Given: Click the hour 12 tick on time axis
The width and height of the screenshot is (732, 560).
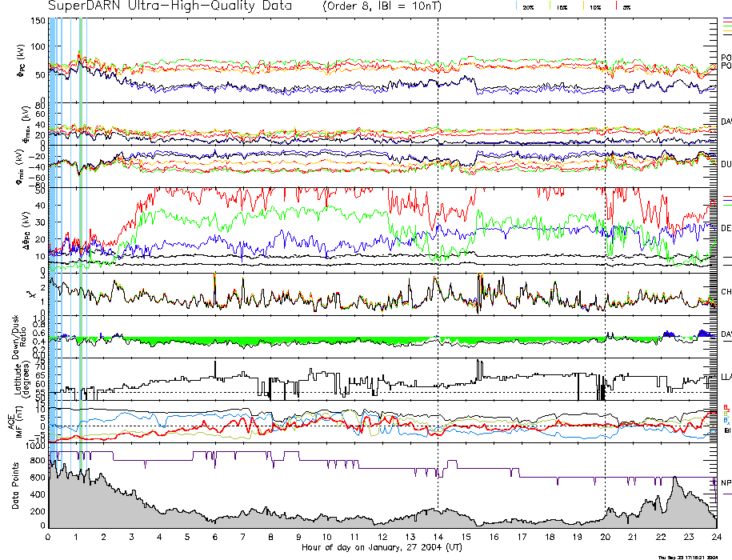Looking at the screenshot, I should 382,537.
